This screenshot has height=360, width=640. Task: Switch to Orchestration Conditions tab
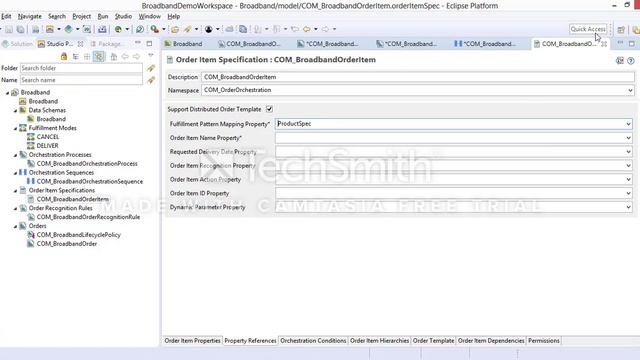coord(313,340)
